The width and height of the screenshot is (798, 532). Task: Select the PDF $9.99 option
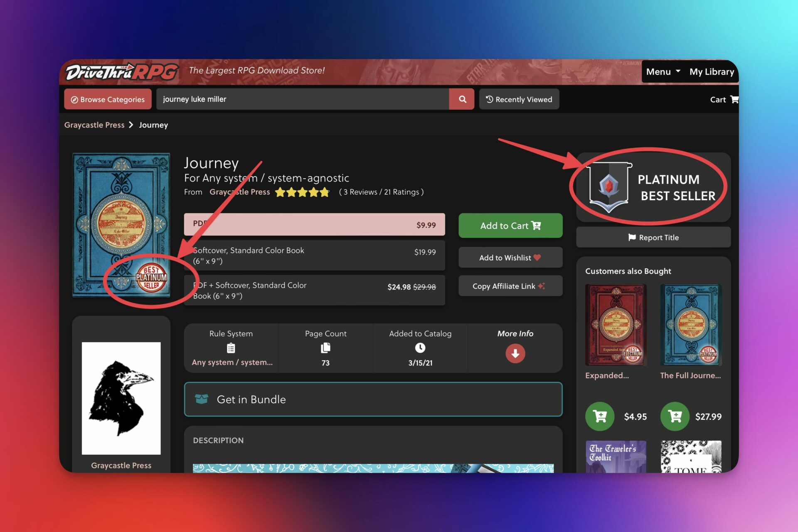point(314,225)
